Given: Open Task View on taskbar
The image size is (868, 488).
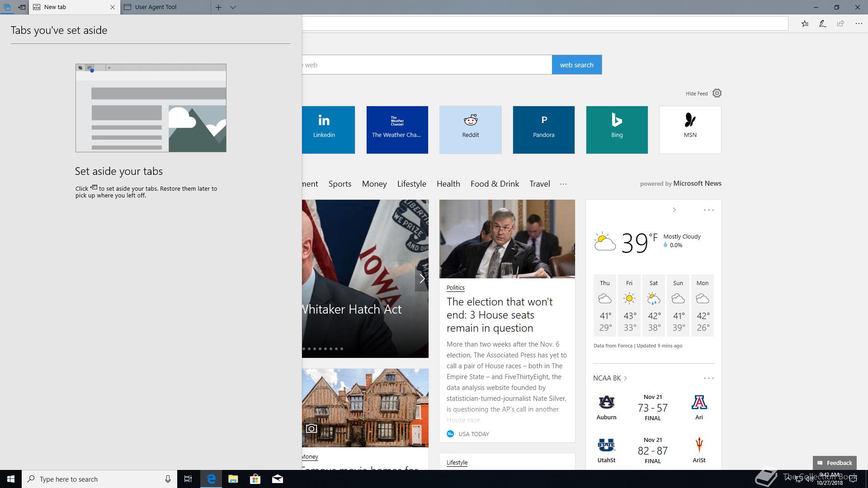Looking at the screenshot, I should 188,479.
